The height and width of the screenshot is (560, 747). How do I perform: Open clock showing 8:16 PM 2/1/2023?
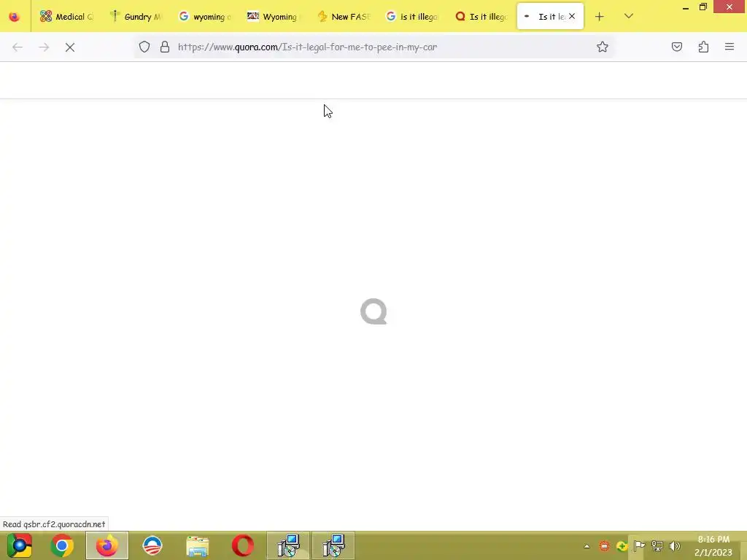[x=713, y=545]
